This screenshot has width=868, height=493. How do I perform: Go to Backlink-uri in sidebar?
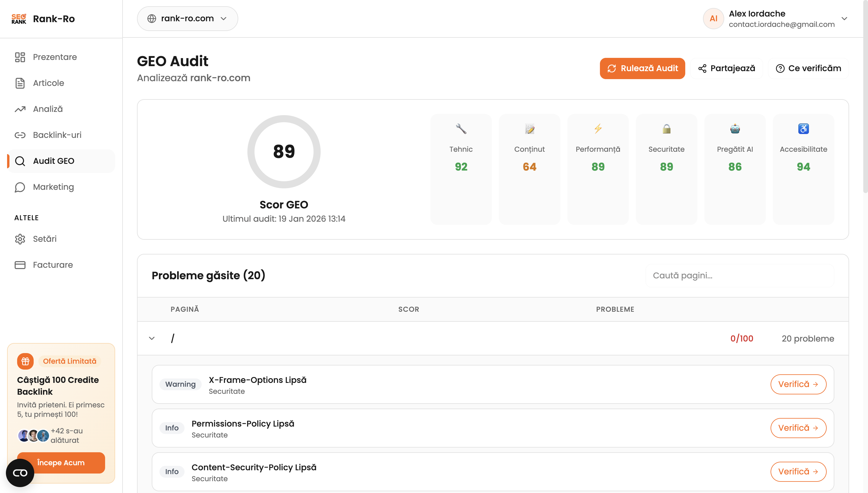57,135
